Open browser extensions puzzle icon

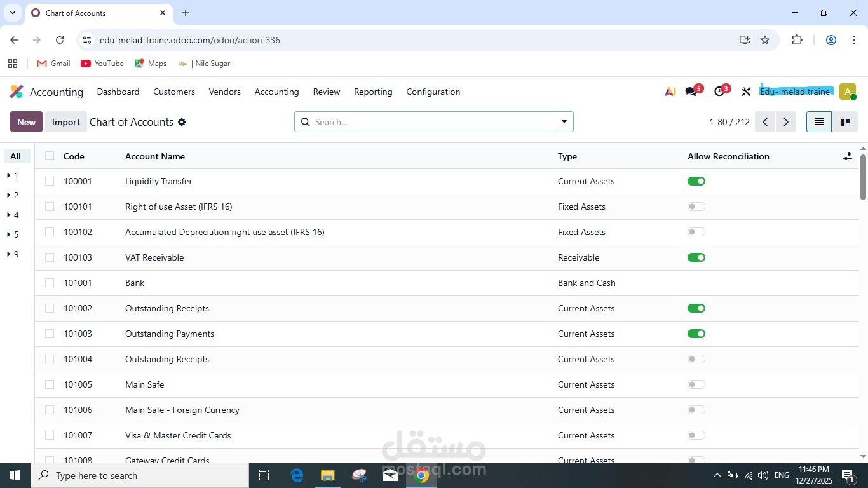click(x=797, y=40)
